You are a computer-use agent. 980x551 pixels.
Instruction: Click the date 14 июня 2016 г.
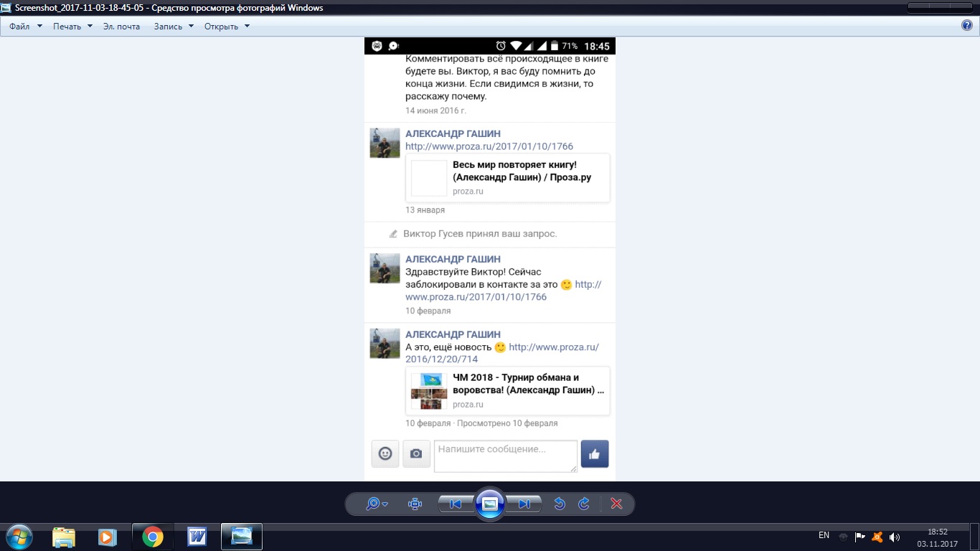click(435, 110)
